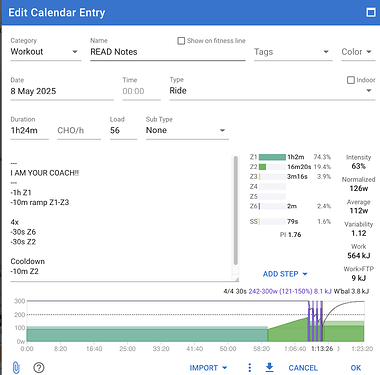Enable Show on fitness line checkbox
The width and height of the screenshot is (380, 375).
[181, 41]
